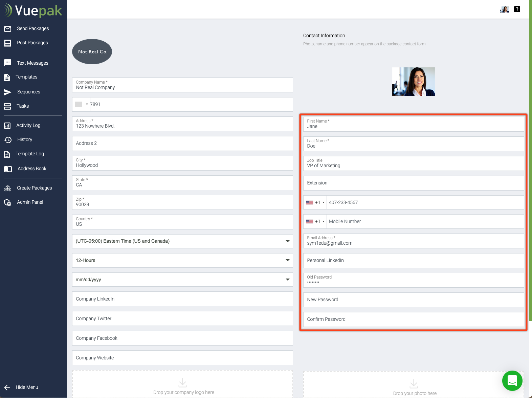Click the Sequences paper plane icon
Image resolution: width=532 pixels, height=398 pixels.
tap(7, 92)
